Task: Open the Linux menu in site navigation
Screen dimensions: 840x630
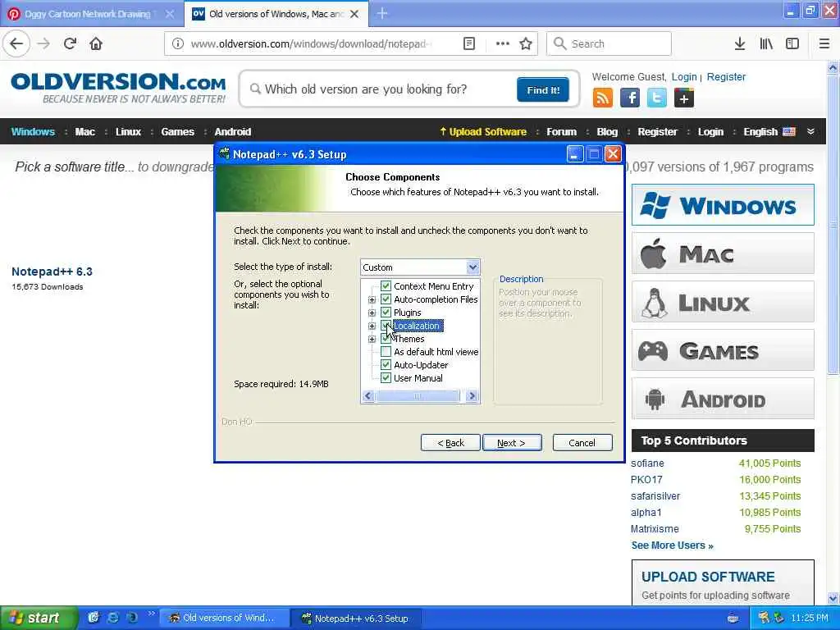Action: click(x=128, y=131)
